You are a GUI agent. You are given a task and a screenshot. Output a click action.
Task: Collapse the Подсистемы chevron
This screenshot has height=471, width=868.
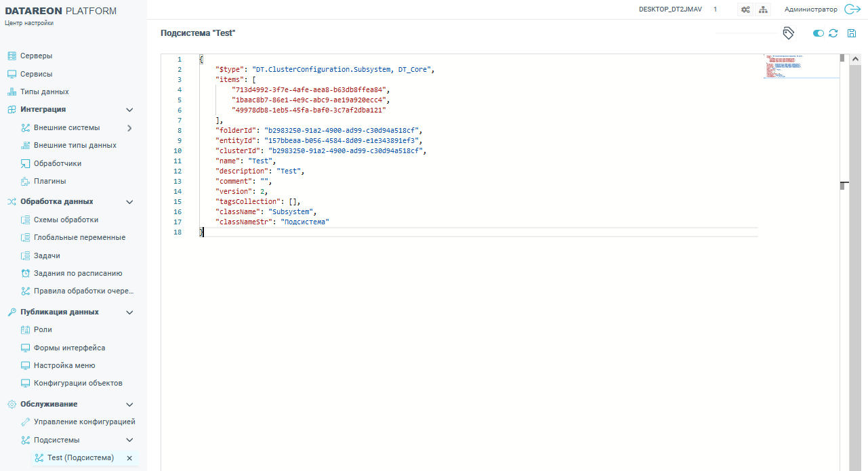click(x=129, y=441)
